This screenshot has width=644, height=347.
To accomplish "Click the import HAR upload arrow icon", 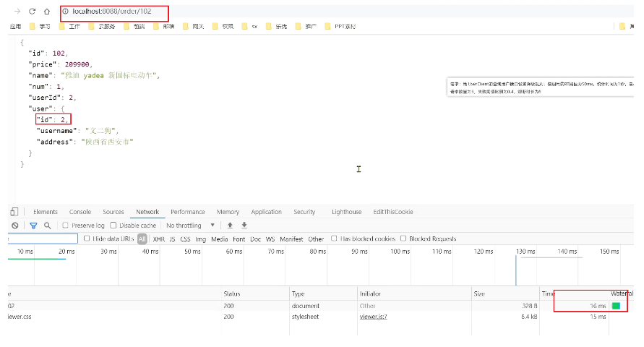I will 229,226.
